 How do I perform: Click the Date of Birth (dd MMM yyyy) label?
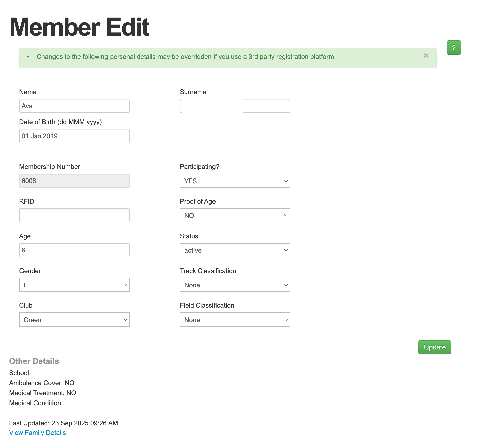click(x=61, y=122)
